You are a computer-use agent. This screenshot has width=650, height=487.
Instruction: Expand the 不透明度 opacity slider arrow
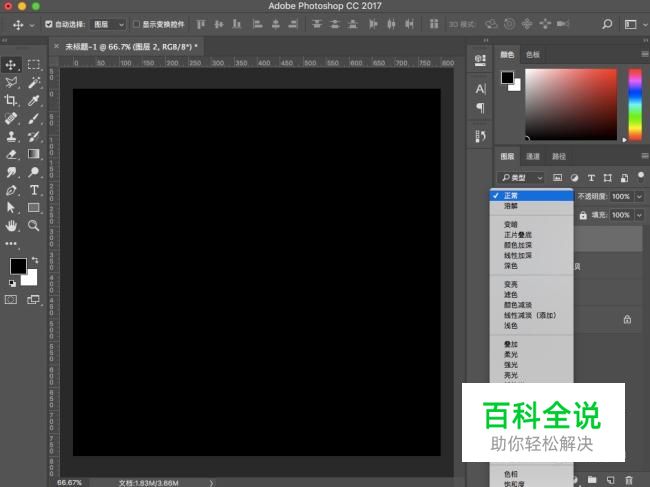click(x=640, y=196)
